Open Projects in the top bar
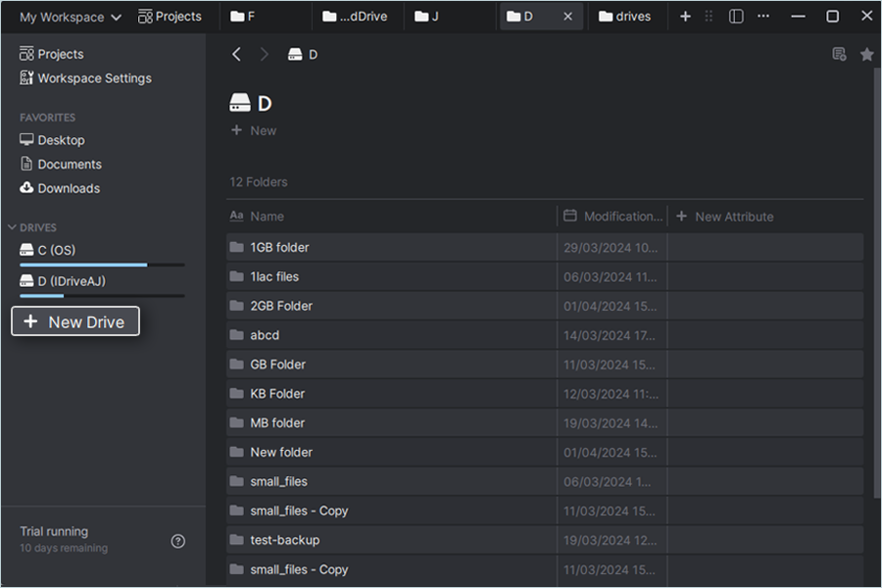 point(170,17)
